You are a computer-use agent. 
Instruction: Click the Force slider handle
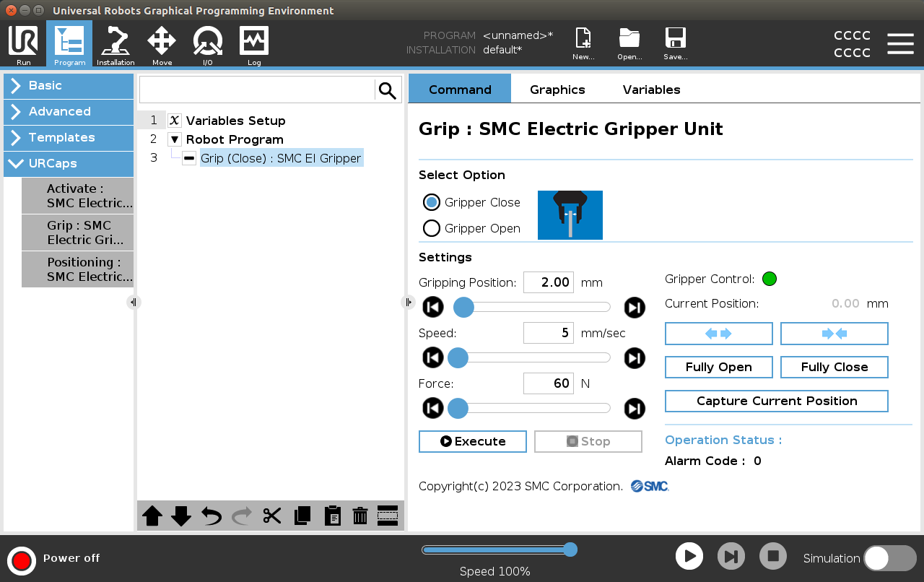[458, 409]
